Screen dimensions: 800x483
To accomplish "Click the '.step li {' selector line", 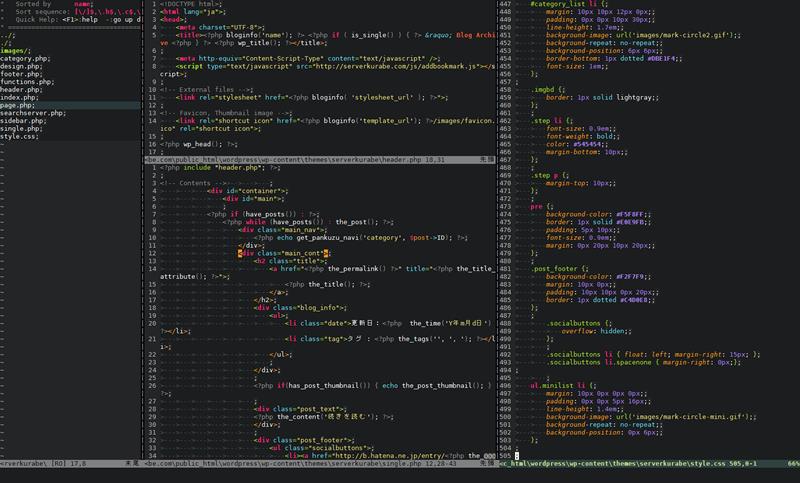I will click(552, 121).
